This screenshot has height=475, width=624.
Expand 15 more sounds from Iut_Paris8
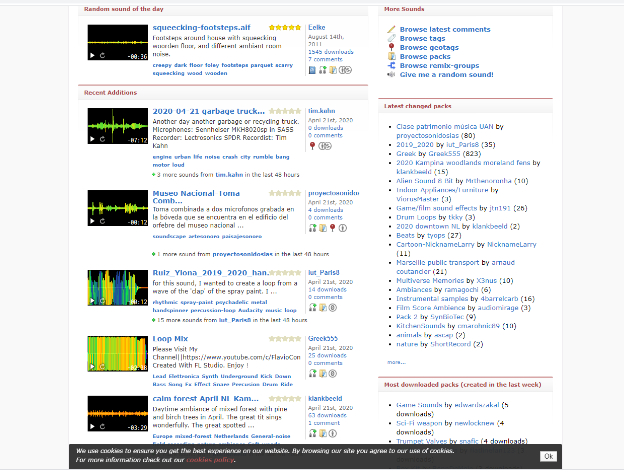click(230, 320)
